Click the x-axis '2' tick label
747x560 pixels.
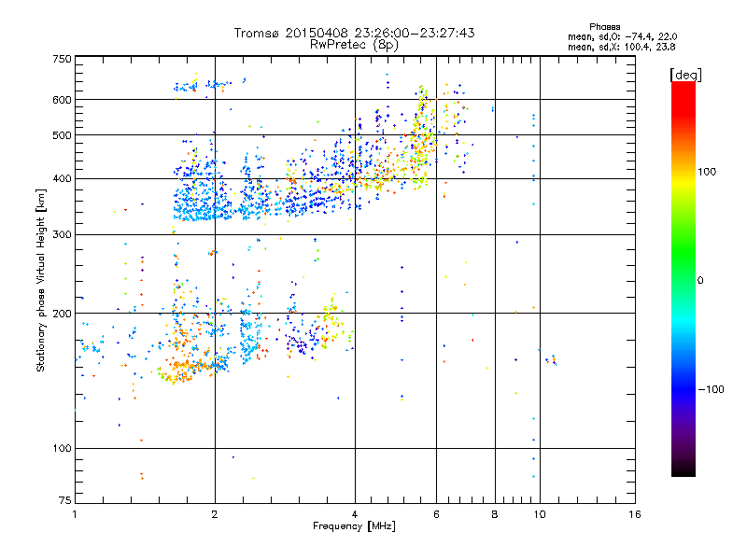click(215, 514)
